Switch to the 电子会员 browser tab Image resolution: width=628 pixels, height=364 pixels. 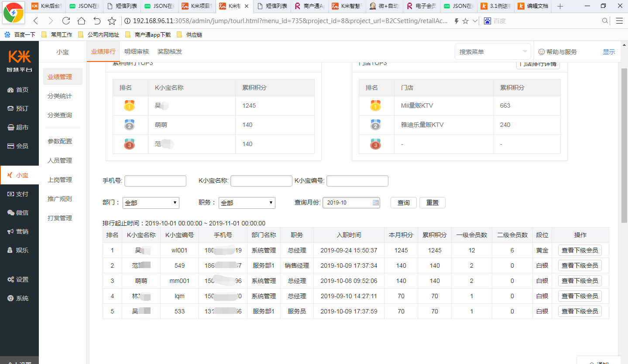pyautogui.click(x=421, y=6)
